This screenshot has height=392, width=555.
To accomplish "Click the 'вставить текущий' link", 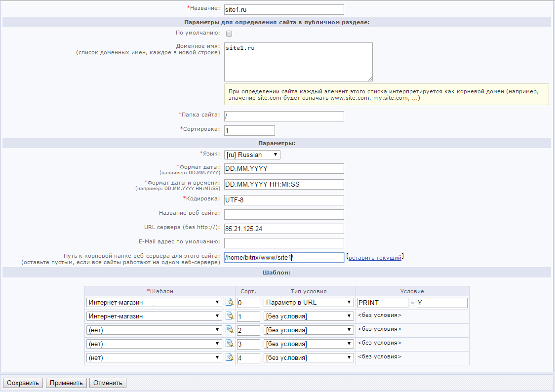I will point(375,257).
